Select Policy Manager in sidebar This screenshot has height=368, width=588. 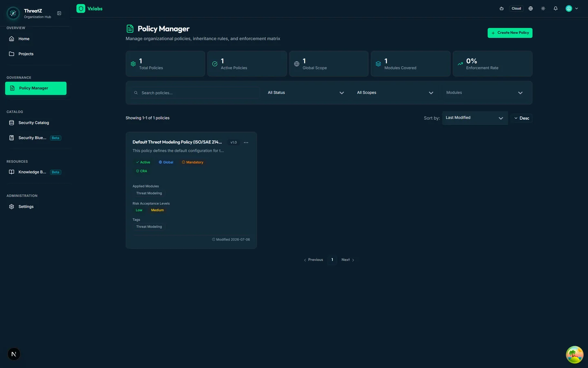click(x=36, y=88)
